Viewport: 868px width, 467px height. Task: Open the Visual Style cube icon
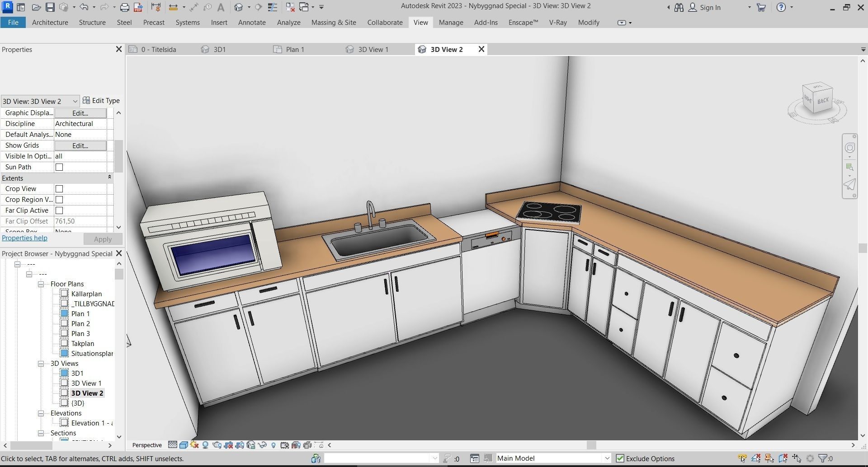pyautogui.click(x=184, y=445)
